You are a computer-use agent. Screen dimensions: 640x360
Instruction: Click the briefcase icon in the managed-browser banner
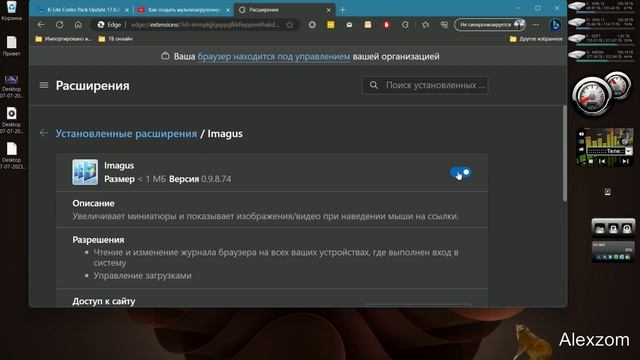coord(165,56)
